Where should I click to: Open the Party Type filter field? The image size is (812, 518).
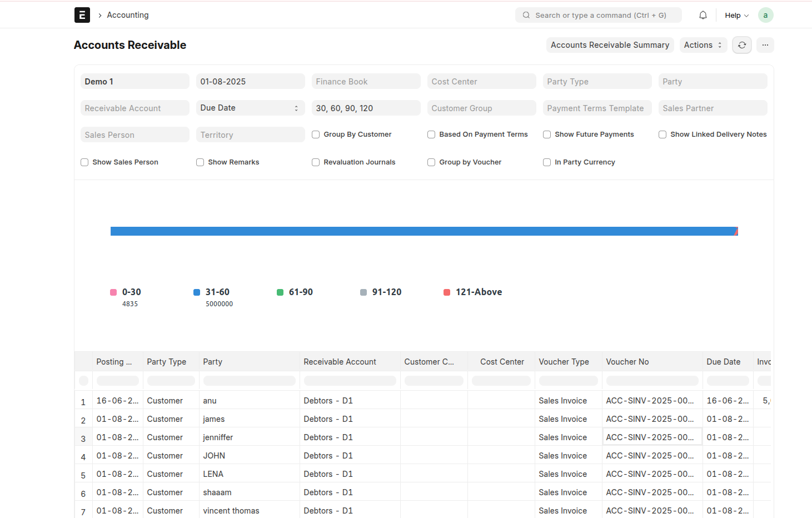(597, 81)
